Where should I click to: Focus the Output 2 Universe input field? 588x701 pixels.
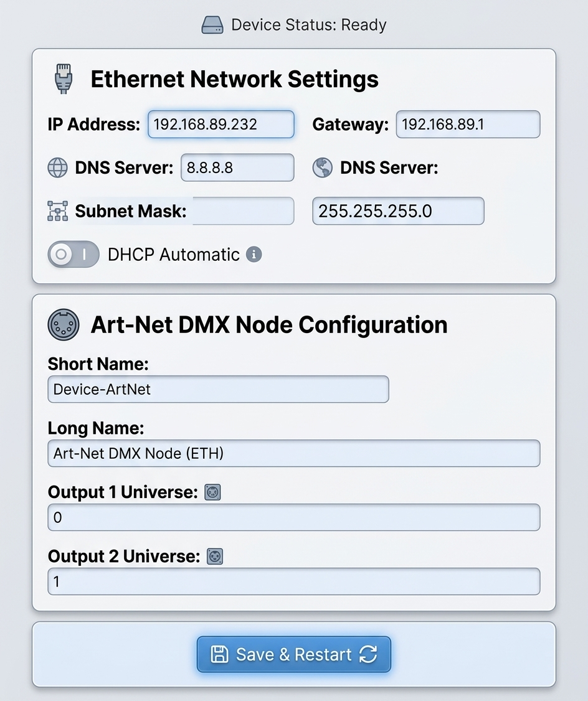(294, 581)
